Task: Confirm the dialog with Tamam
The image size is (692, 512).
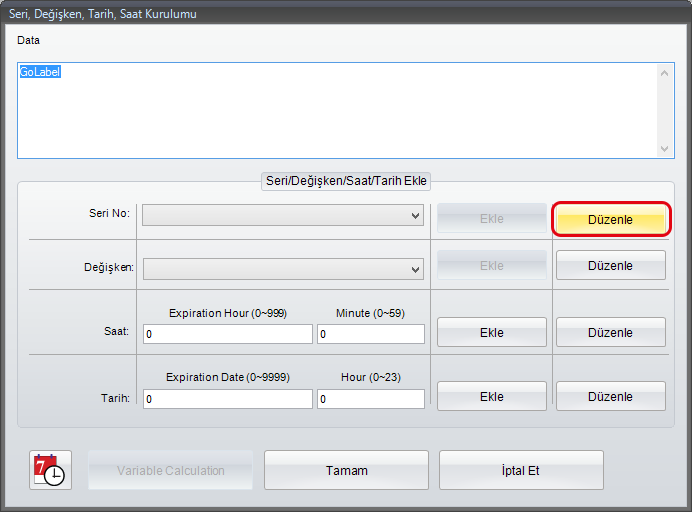Action: point(346,470)
